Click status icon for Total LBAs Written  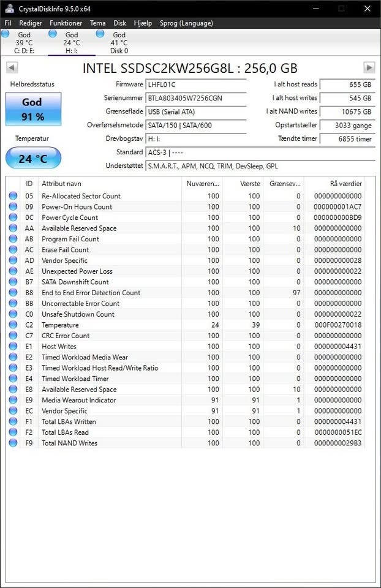[13, 421]
